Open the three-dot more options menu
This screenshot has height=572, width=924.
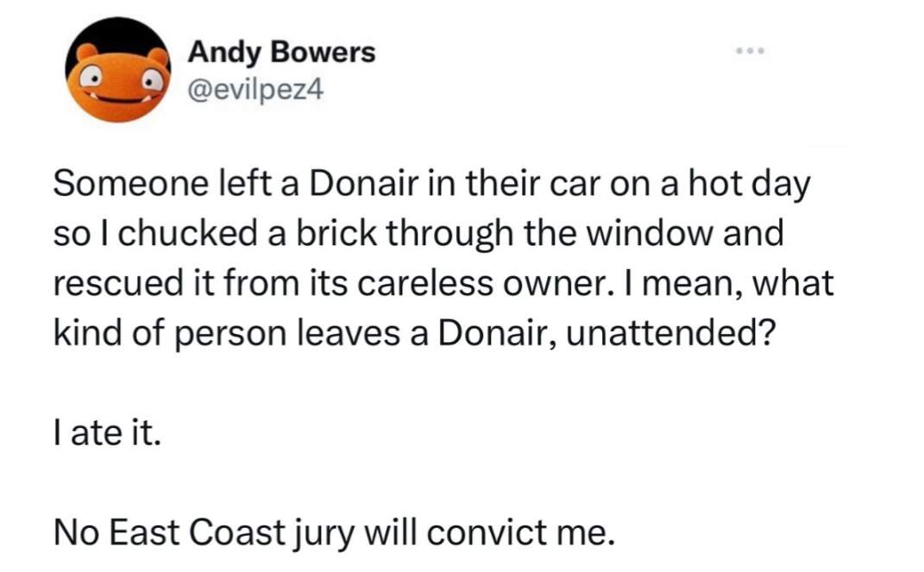(750, 51)
